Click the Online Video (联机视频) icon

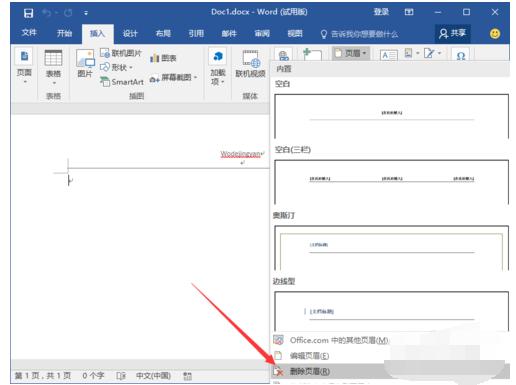coord(250,64)
